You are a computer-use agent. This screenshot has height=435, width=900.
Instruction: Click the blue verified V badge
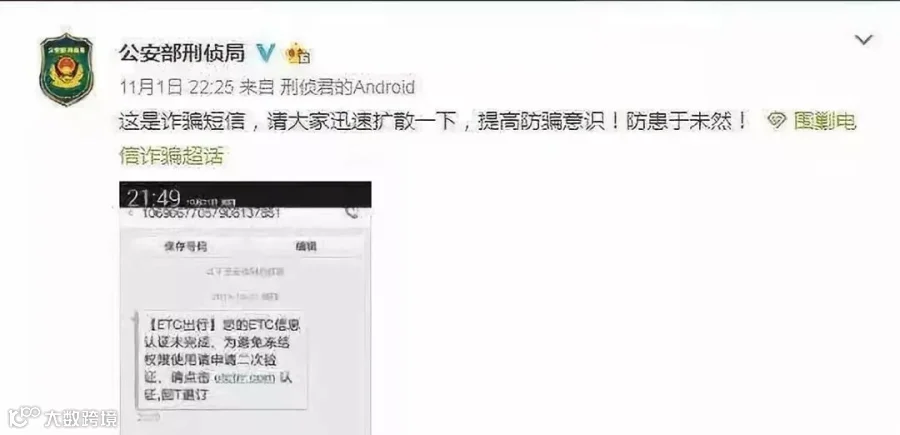click(x=265, y=53)
